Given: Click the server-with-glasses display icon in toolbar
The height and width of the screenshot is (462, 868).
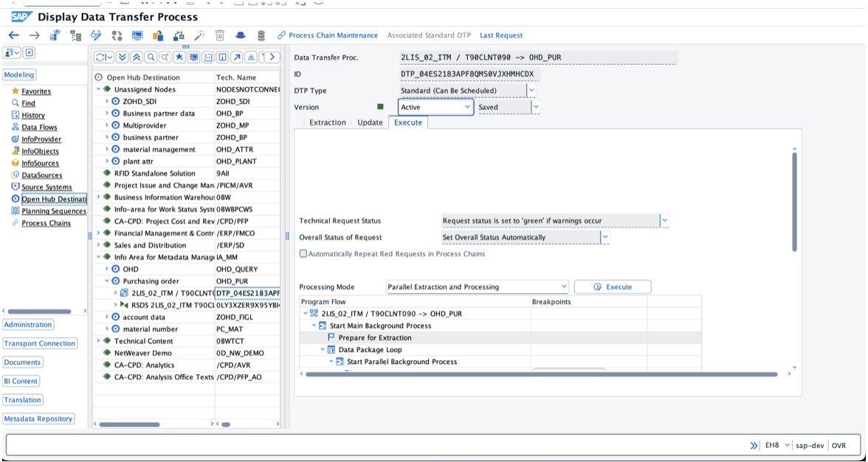Looking at the screenshot, I should click(55, 35).
